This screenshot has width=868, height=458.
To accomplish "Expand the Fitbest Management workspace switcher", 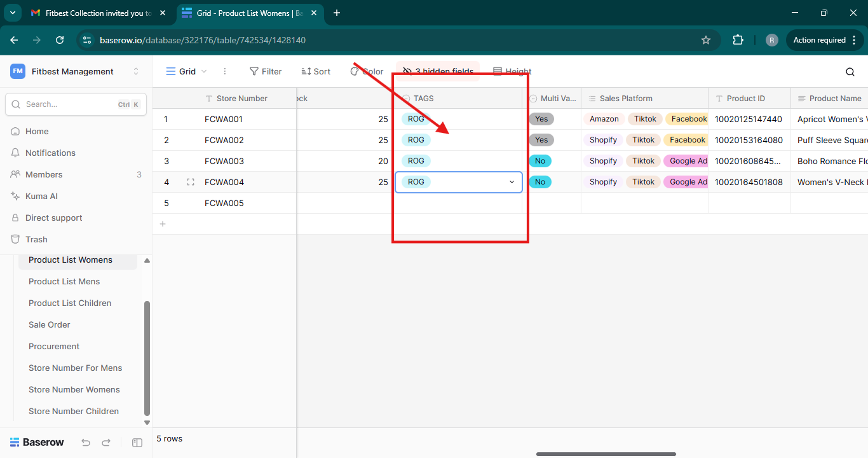I will pos(135,71).
